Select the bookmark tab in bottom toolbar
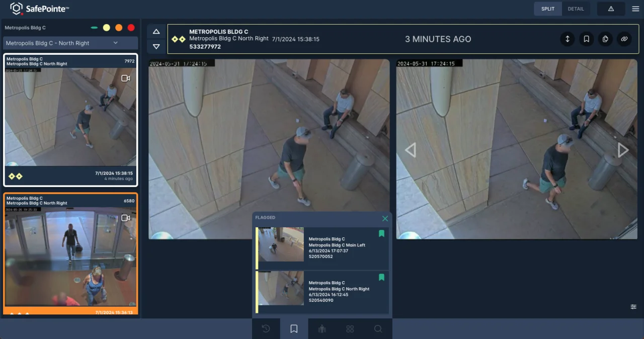 click(293, 328)
